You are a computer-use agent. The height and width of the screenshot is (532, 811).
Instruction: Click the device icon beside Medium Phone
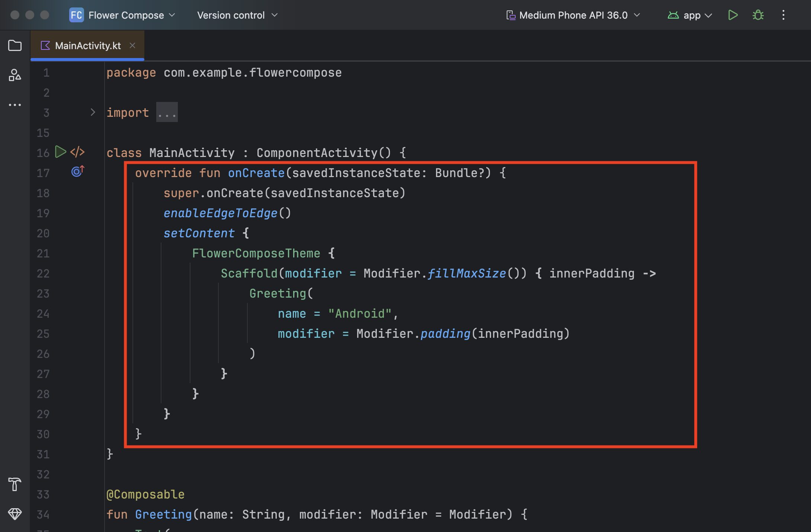(x=511, y=15)
